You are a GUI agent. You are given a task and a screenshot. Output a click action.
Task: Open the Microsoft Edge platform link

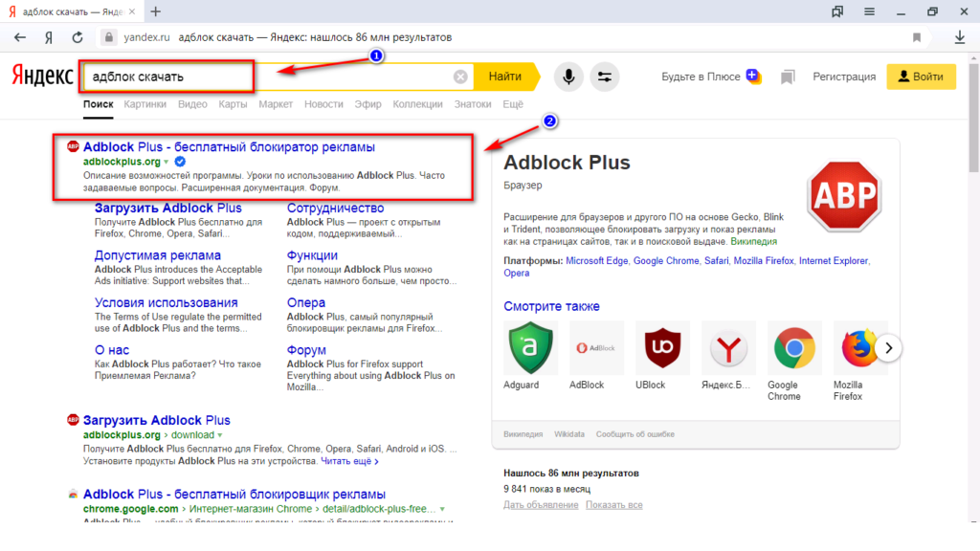point(596,261)
